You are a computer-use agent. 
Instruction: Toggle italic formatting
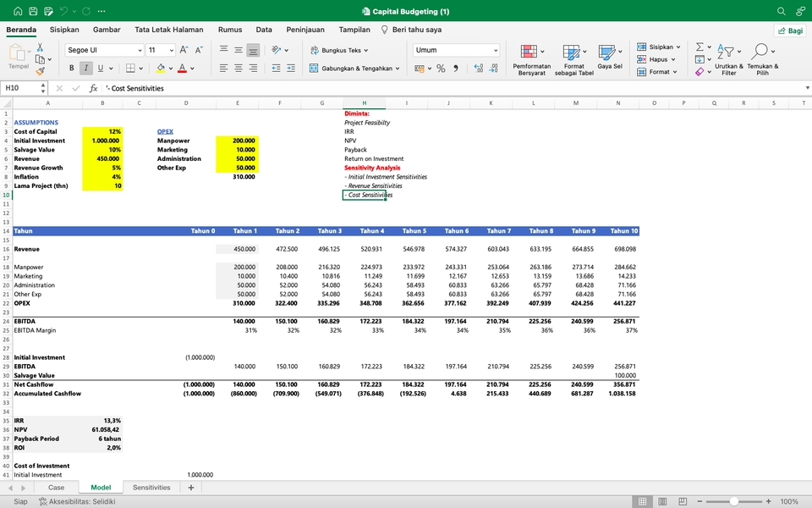[x=85, y=68]
